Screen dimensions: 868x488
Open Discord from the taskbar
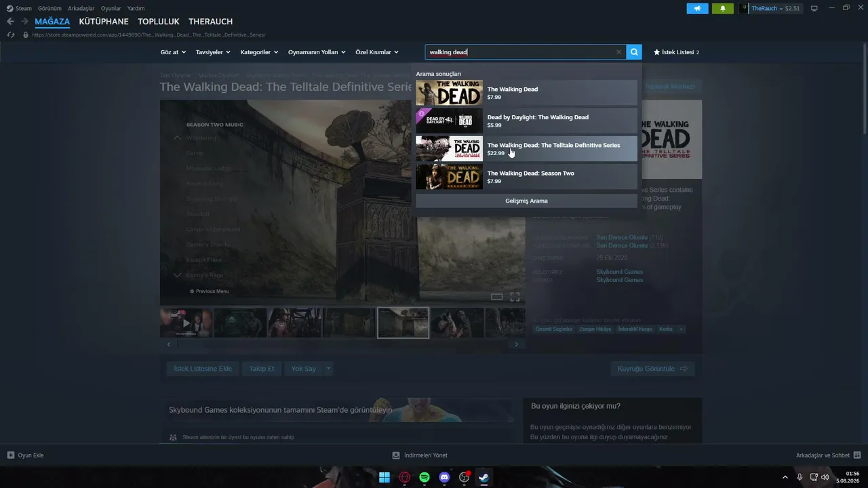444,477
